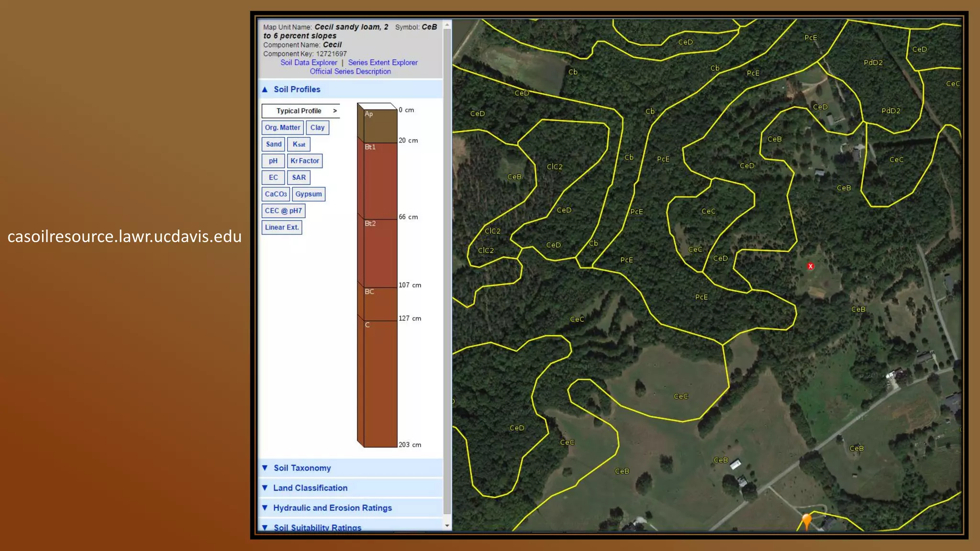Click the red X marker on map
Image resolution: width=980 pixels, height=551 pixels.
click(x=810, y=266)
